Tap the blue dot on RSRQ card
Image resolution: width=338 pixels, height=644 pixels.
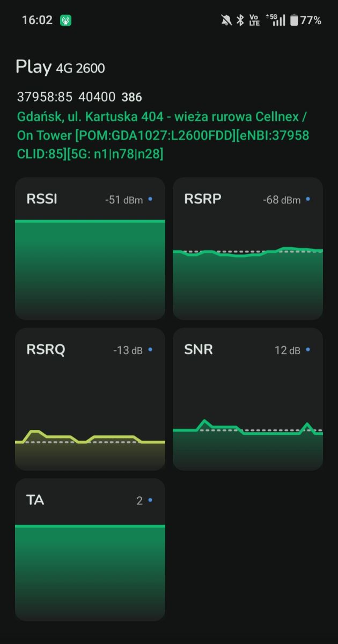coord(150,349)
